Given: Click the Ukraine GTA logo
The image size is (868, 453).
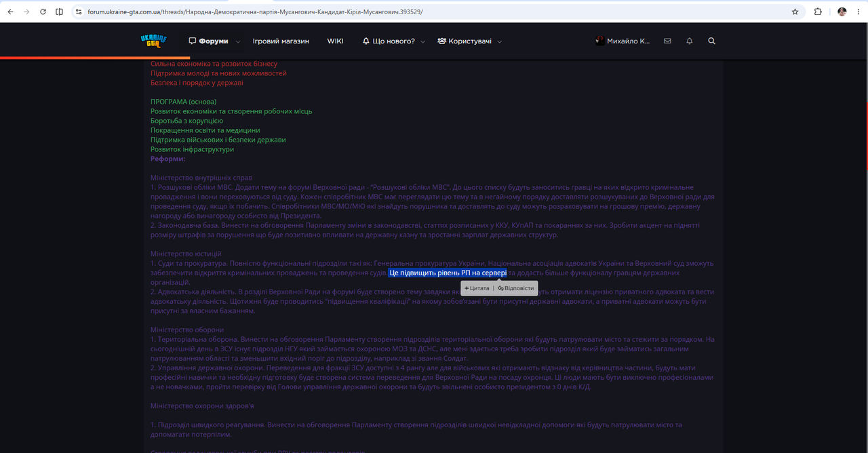Looking at the screenshot, I should click(153, 41).
